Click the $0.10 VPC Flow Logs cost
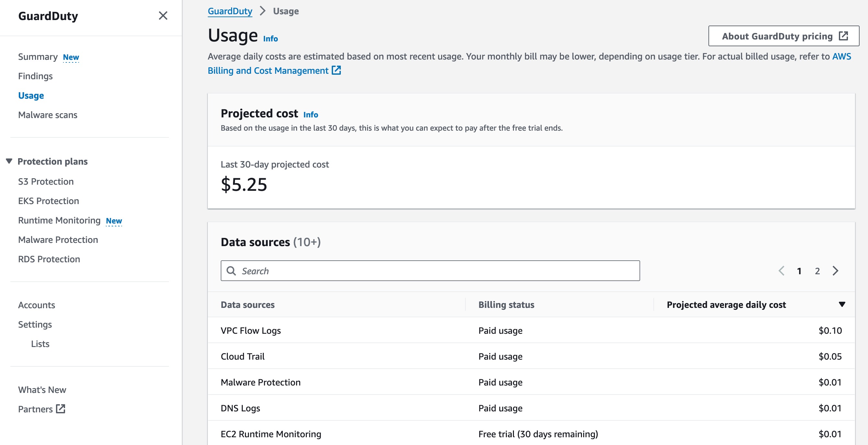 (830, 331)
